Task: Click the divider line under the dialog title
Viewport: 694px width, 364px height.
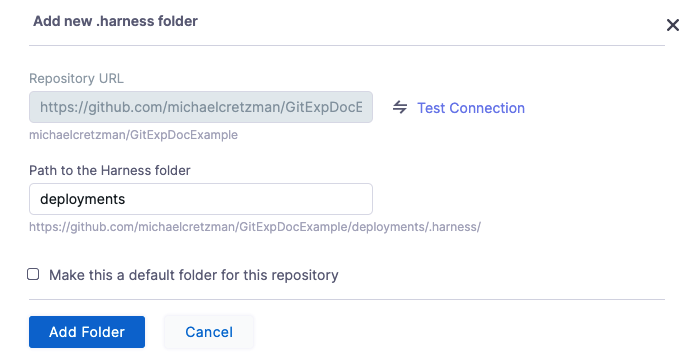Action: coord(347,45)
